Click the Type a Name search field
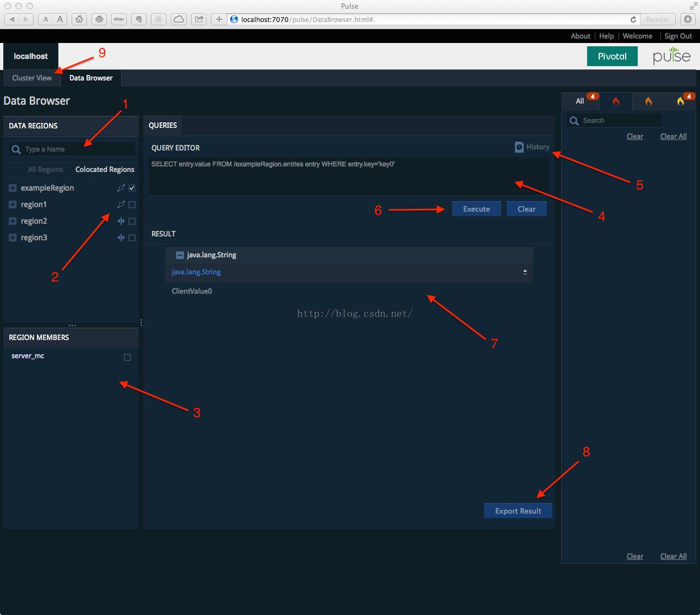Viewport: 700px width, 615px height. tap(72, 149)
